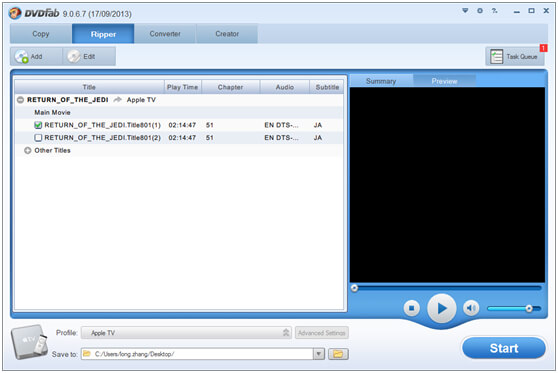
Task: Click chapter count 51 of Title801(1)
Action: [210, 125]
